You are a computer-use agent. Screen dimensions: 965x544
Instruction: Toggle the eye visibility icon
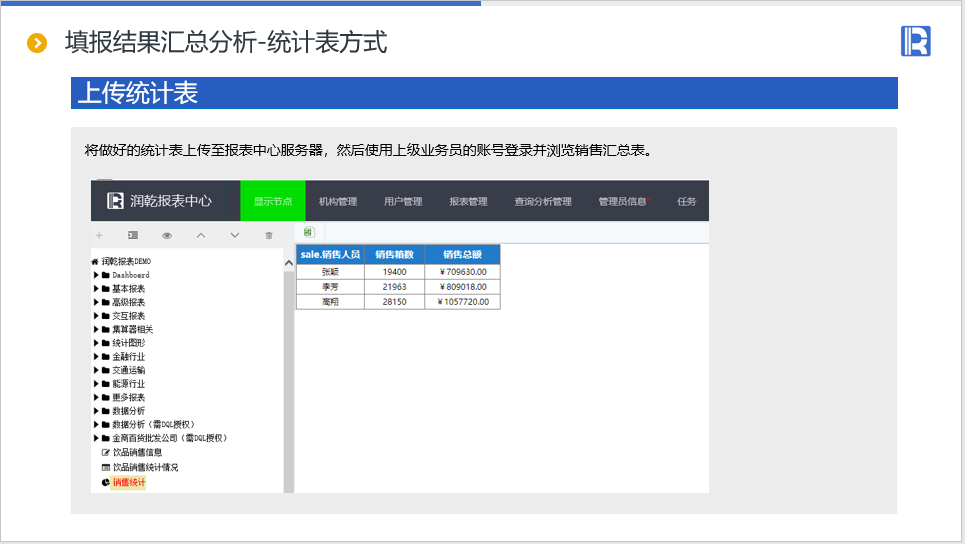(x=167, y=235)
